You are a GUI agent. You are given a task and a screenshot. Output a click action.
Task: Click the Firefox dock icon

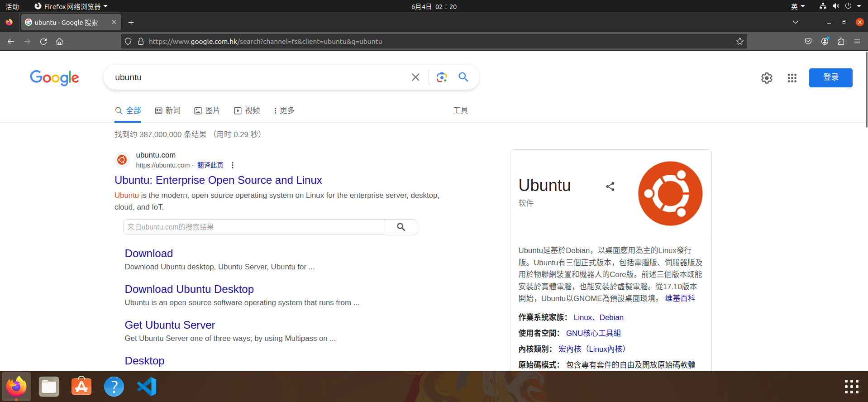(16, 387)
